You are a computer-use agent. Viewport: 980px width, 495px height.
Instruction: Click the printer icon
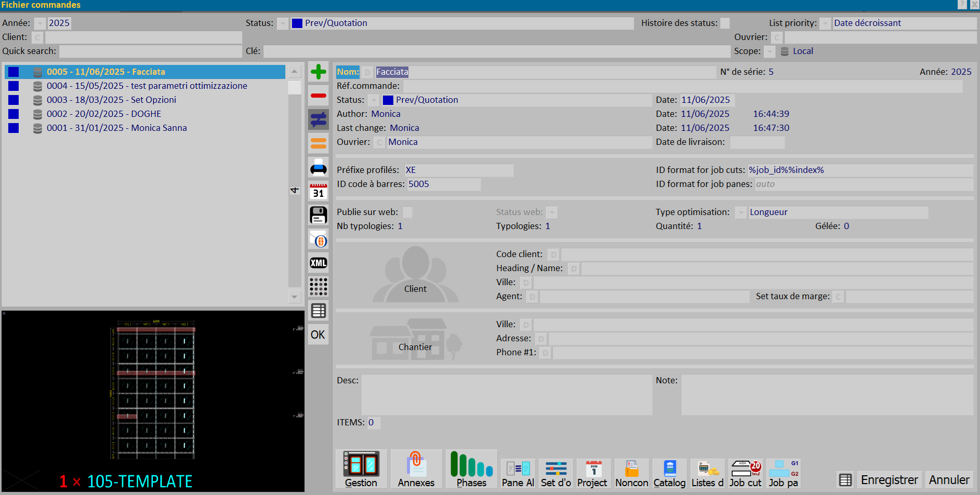pos(318,167)
